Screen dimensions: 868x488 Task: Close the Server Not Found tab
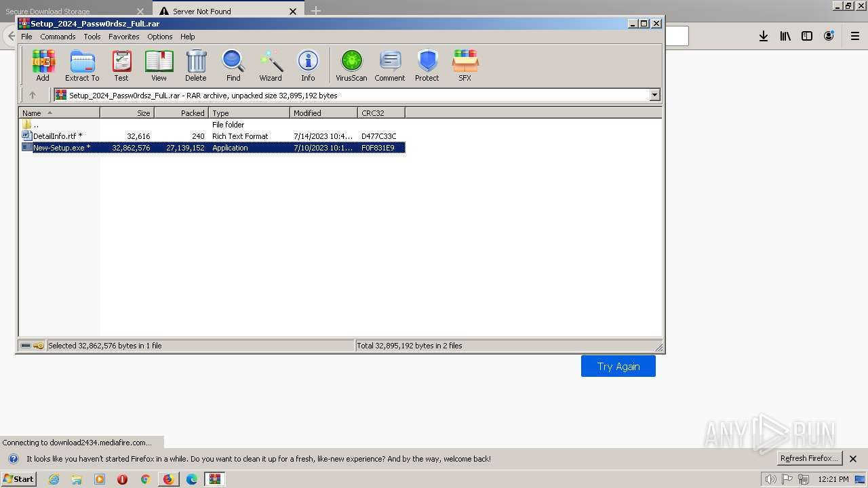point(293,11)
